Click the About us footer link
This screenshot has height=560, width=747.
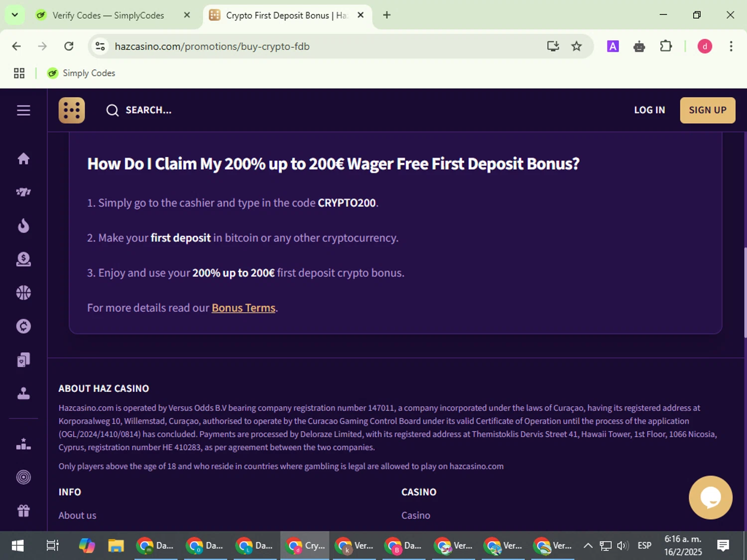coord(77,515)
